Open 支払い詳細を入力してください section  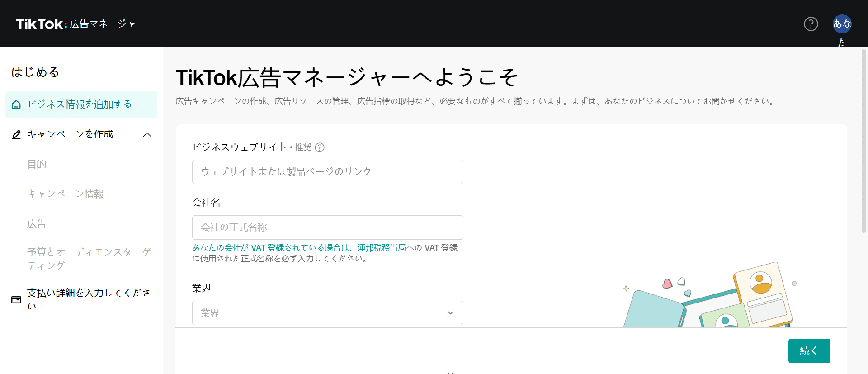[x=81, y=299]
